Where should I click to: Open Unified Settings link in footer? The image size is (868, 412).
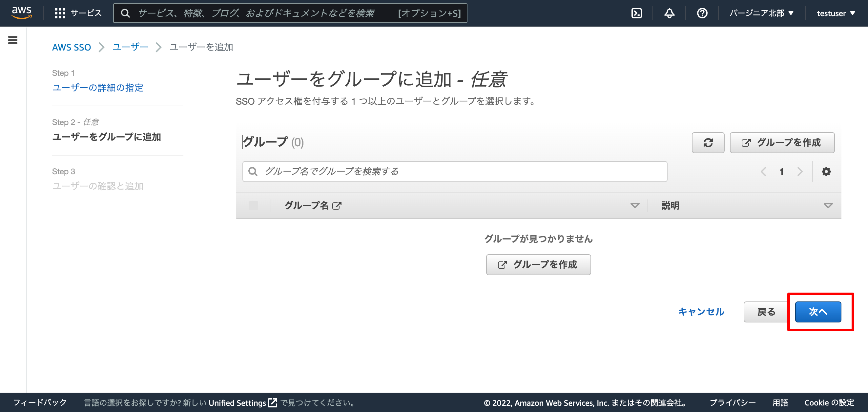point(243,402)
